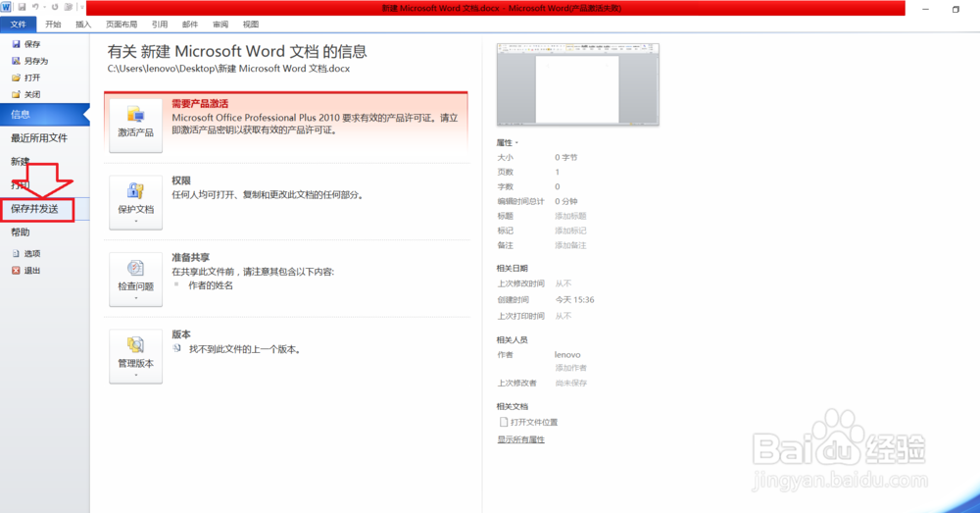Switch to the 审阅 ribbon tab
Image resolution: width=980 pixels, height=513 pixels.
pos(220,24)
